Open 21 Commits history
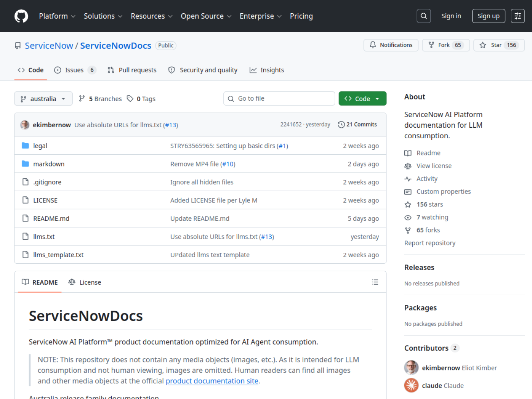 [357, 125]
